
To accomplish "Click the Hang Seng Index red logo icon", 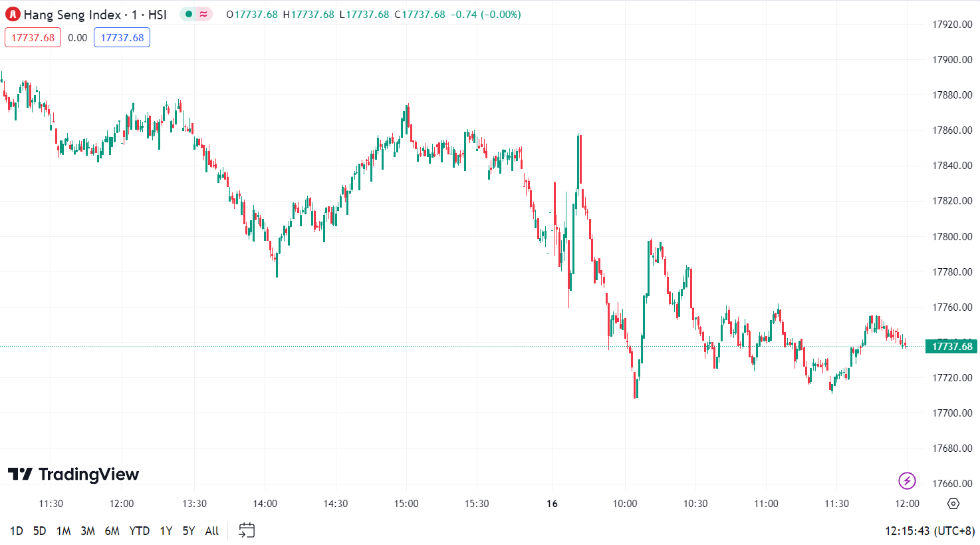I will tap(13, 14).
